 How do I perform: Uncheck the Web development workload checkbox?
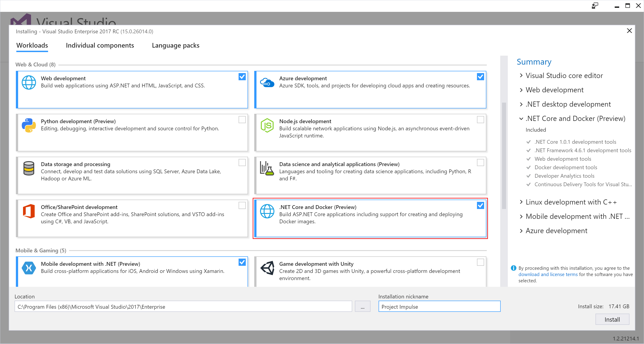pyautogui.click(x=242, y=77)
